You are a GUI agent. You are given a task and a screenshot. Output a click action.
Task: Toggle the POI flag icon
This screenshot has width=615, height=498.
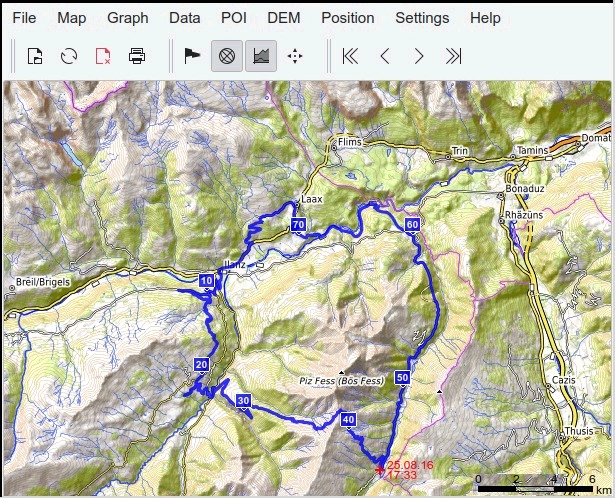(192, 56)
